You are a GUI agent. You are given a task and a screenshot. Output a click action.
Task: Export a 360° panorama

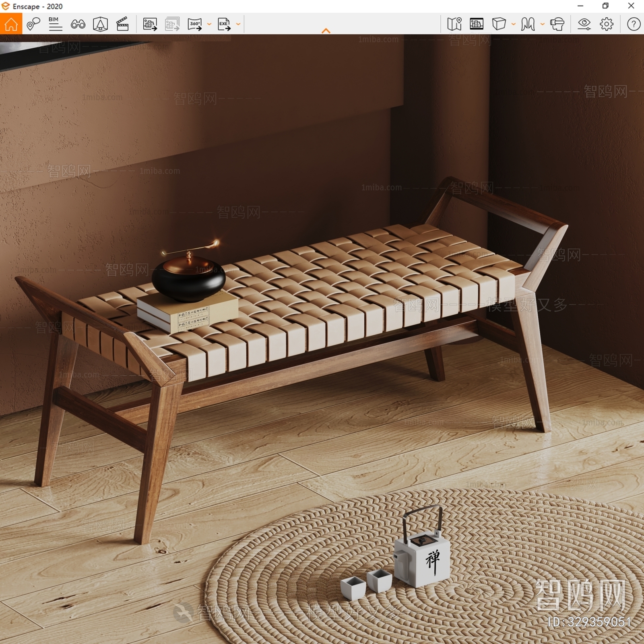coord(195,24)
